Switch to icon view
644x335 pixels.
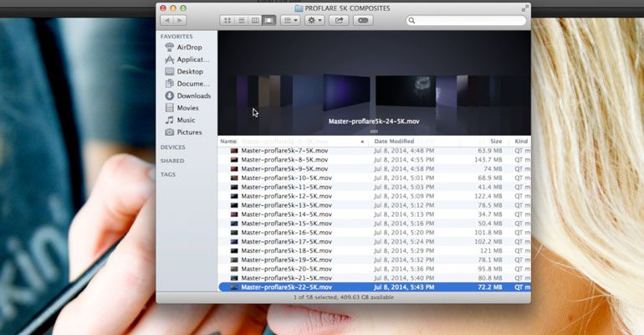(x=227, y=20)
